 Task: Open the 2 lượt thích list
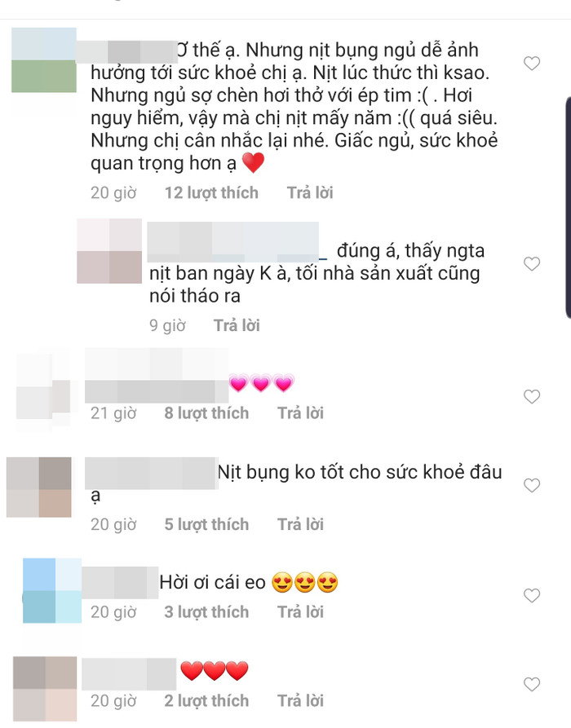206,700
